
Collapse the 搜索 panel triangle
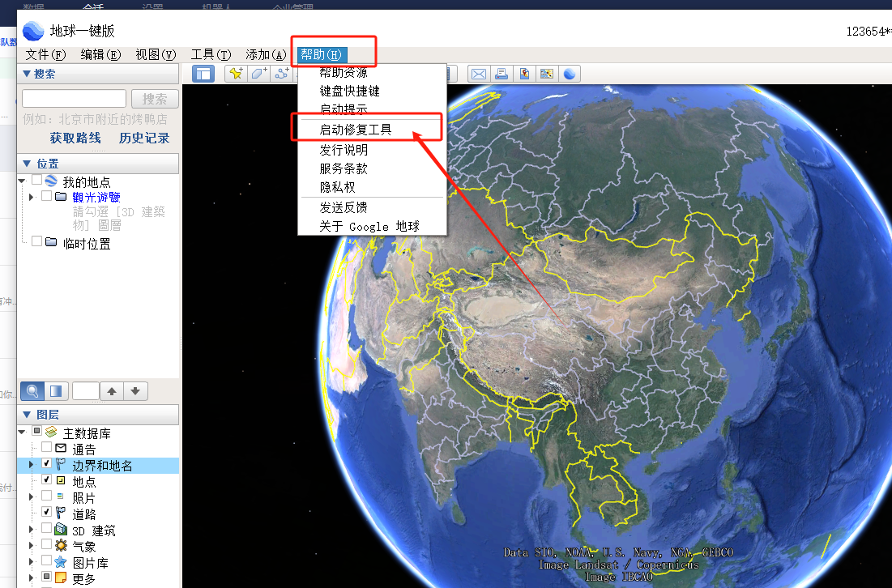click(26, 74)
